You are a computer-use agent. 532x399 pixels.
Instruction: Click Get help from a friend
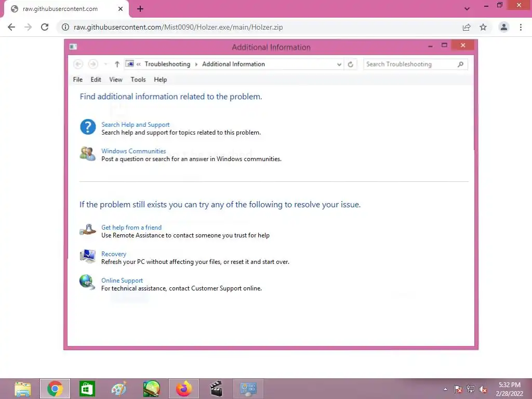tap(131, 228)
